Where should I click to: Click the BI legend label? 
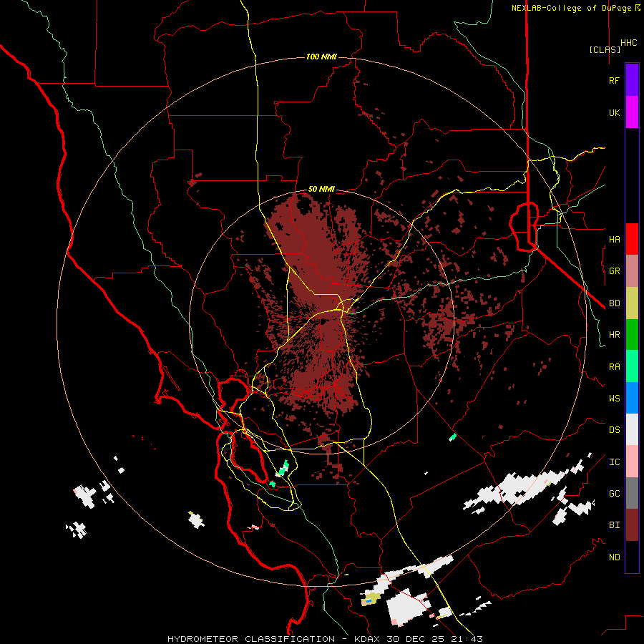tap(614, 525)
